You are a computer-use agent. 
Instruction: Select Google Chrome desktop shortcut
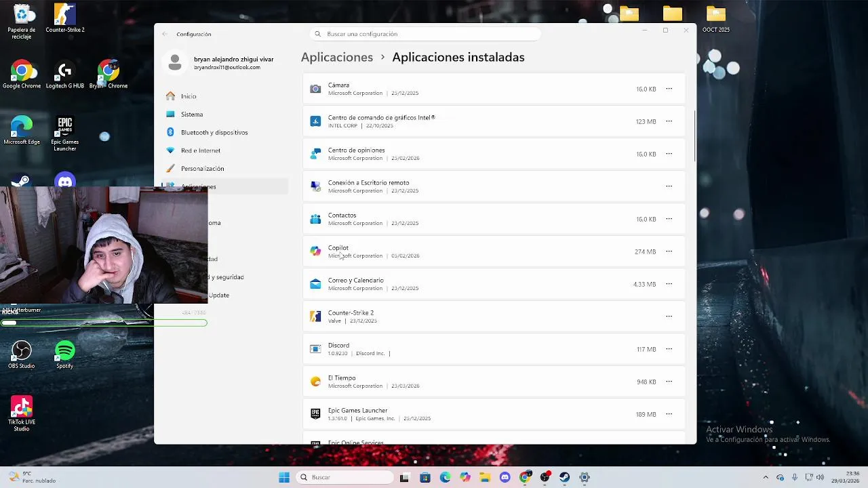click(22, 75)
